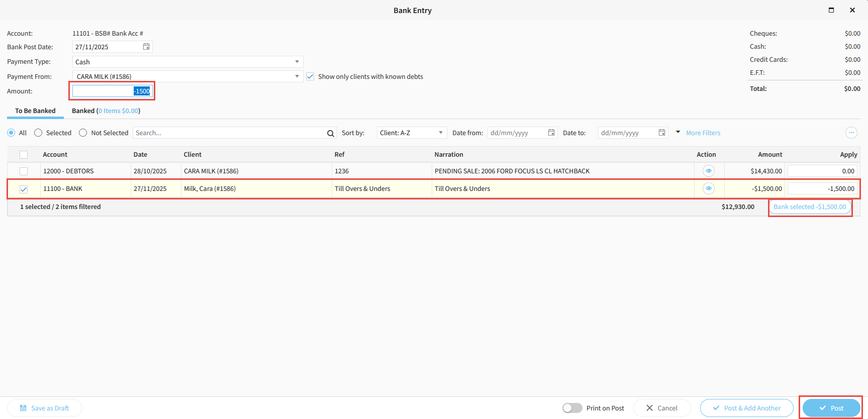The height and width of the screenshot is (419, 868).
Task: Toggle the Print on Post switch
Action: click(572, 408)
